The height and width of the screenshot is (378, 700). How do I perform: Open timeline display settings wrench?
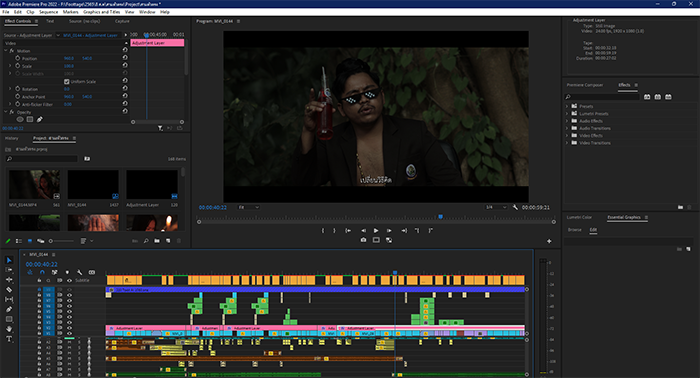(x=79, y=272)
